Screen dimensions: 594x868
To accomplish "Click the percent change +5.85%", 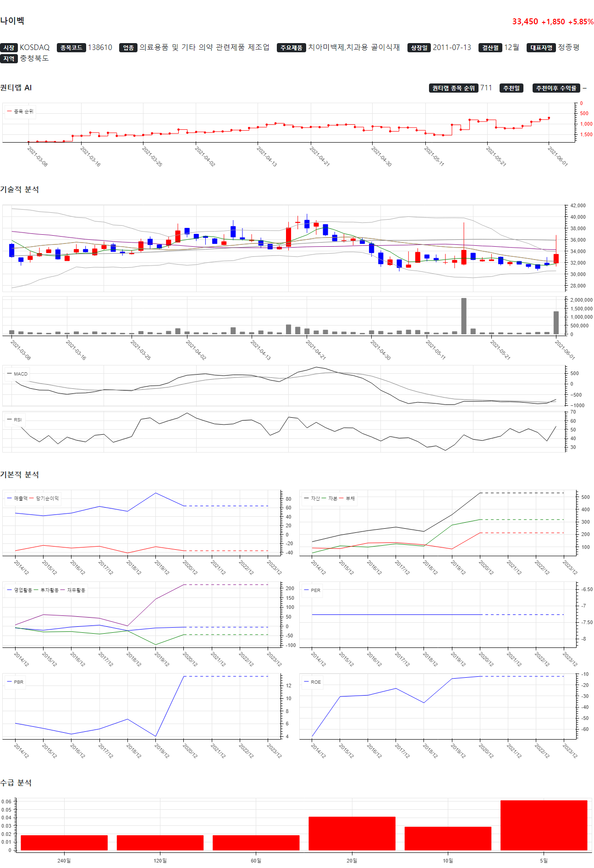I will pyautogui.click(x=581, y=22).
